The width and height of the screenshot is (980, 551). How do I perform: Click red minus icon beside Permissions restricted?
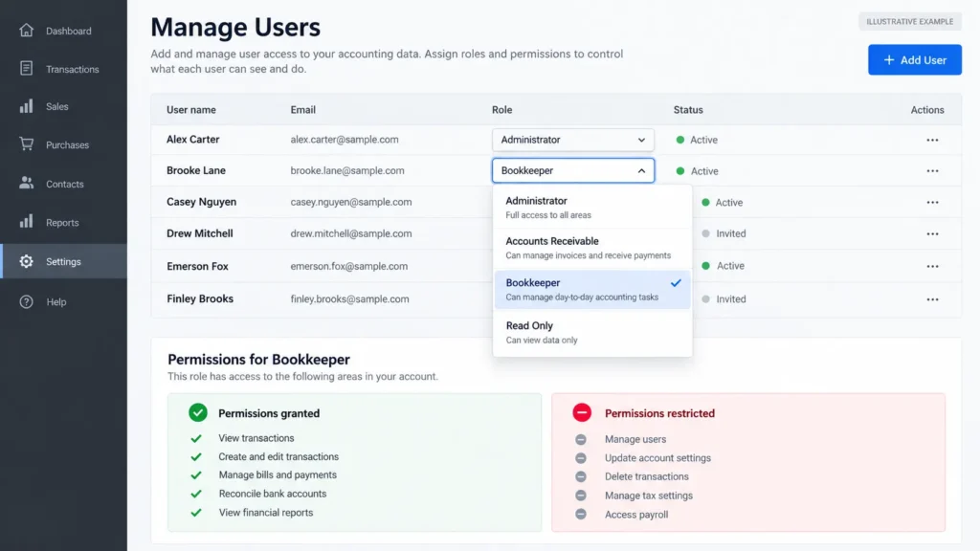pyautogui.click(x=582, y=412)
